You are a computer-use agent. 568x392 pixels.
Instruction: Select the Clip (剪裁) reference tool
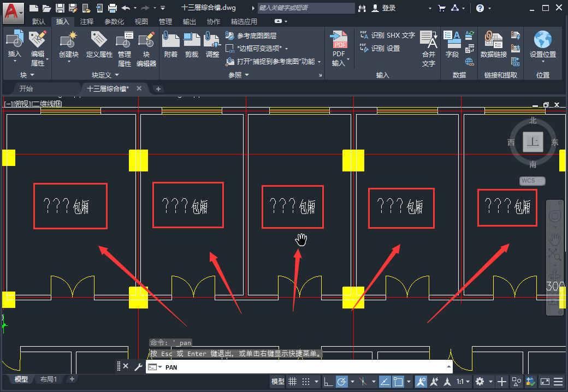tap(192, 44)
